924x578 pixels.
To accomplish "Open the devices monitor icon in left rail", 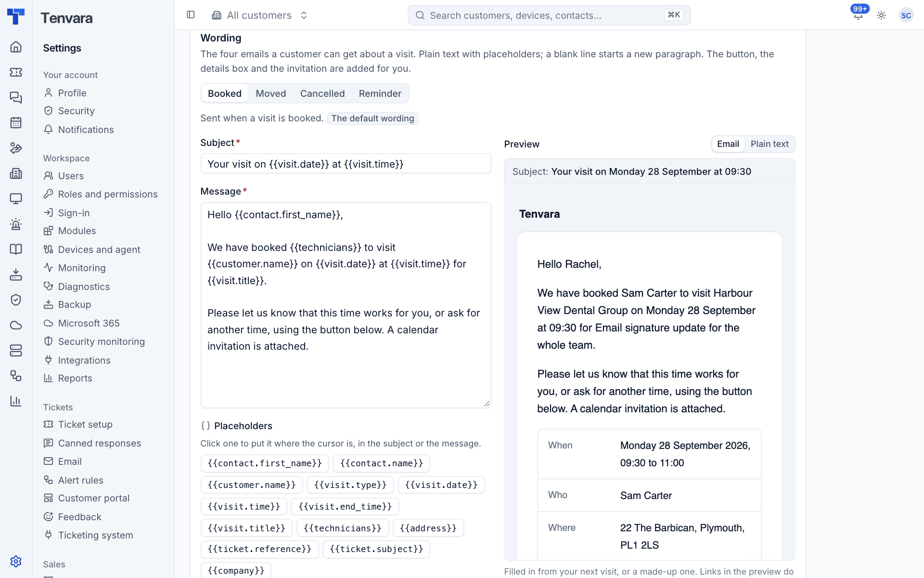I will coord(16,198).
